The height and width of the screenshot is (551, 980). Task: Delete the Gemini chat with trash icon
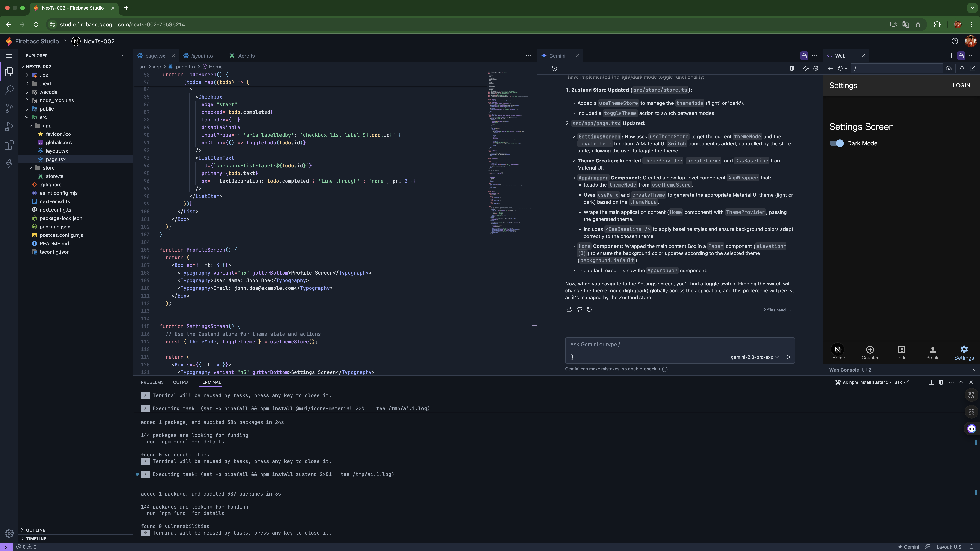[x=792, y=68]
